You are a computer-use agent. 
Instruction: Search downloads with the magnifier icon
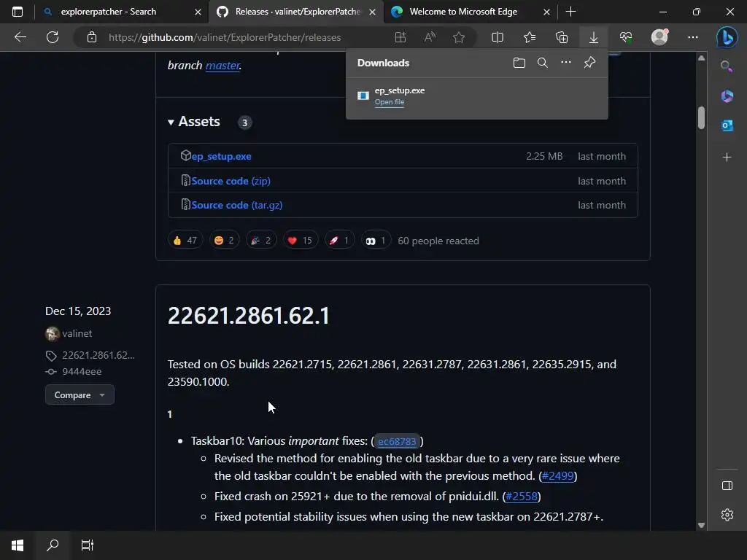[x=543, y=63]
